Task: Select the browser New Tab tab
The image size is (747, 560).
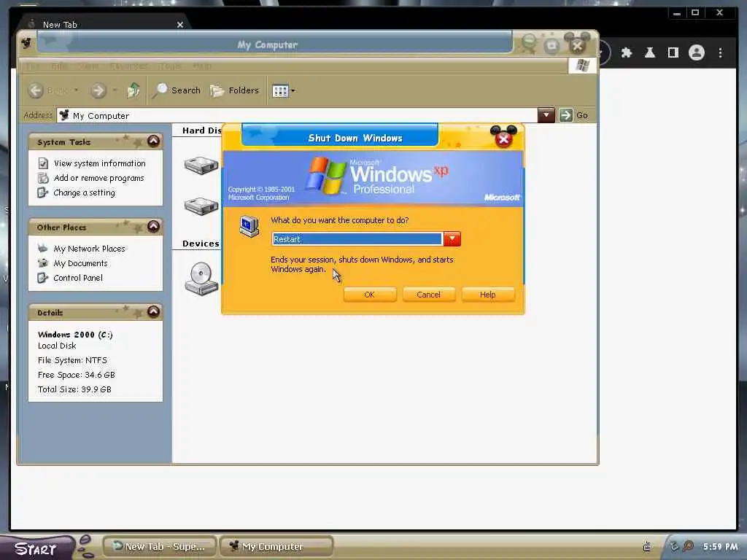Action: point(102,24)
